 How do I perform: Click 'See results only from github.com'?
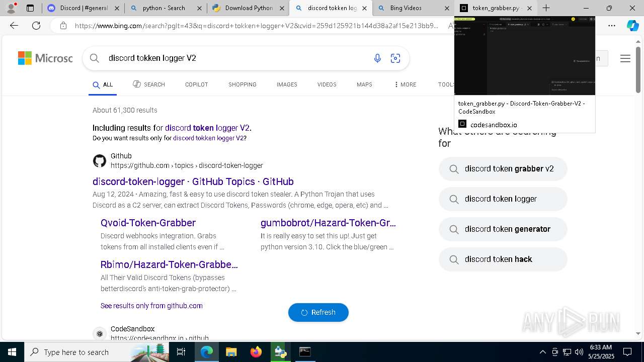coord(151,306)
